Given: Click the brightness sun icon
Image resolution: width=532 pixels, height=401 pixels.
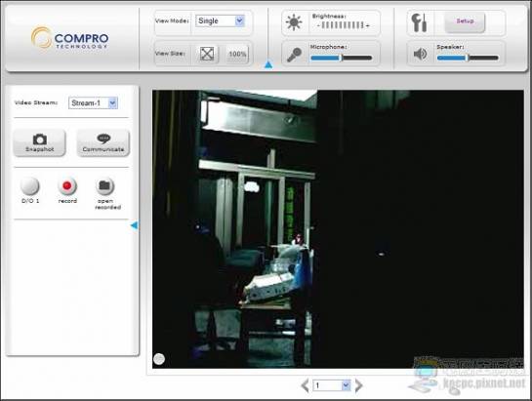Looking at the screenshot, I should coord(294,22).
